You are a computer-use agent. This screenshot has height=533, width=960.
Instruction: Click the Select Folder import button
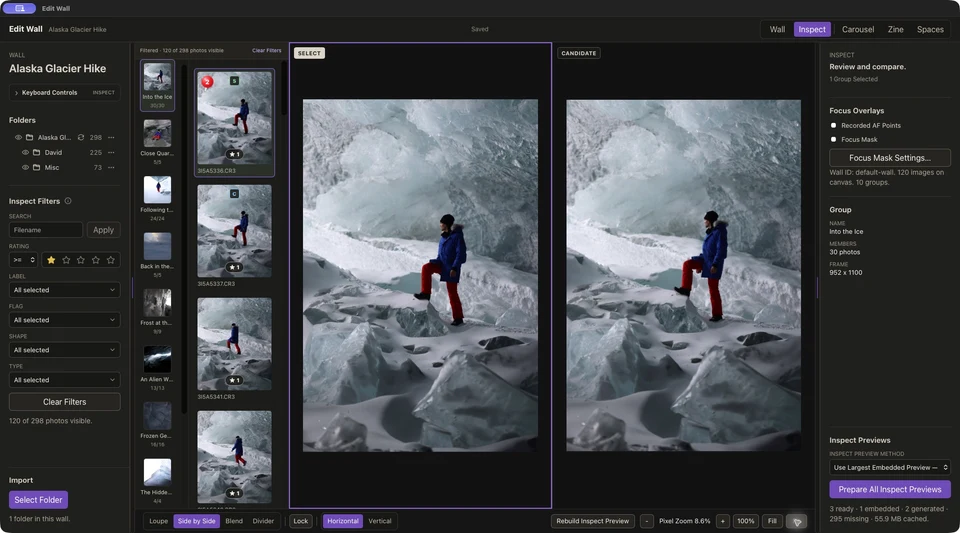point(38,500)
